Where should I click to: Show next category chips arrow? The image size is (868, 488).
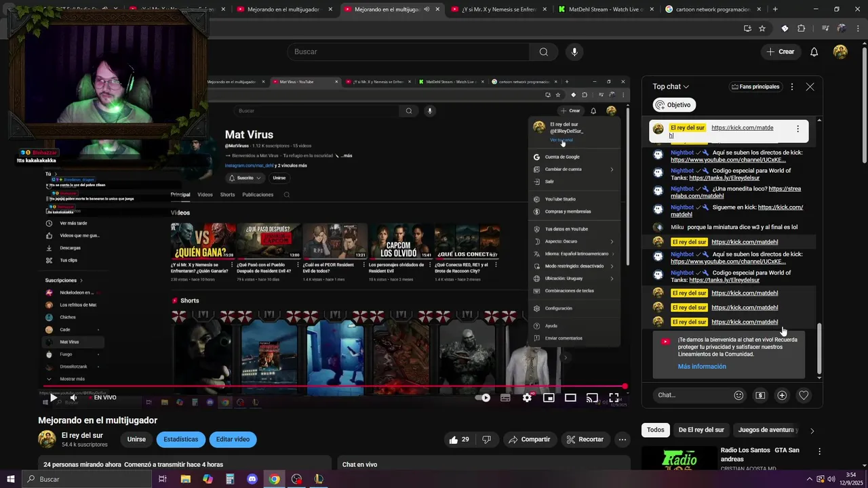click(812, 430)
